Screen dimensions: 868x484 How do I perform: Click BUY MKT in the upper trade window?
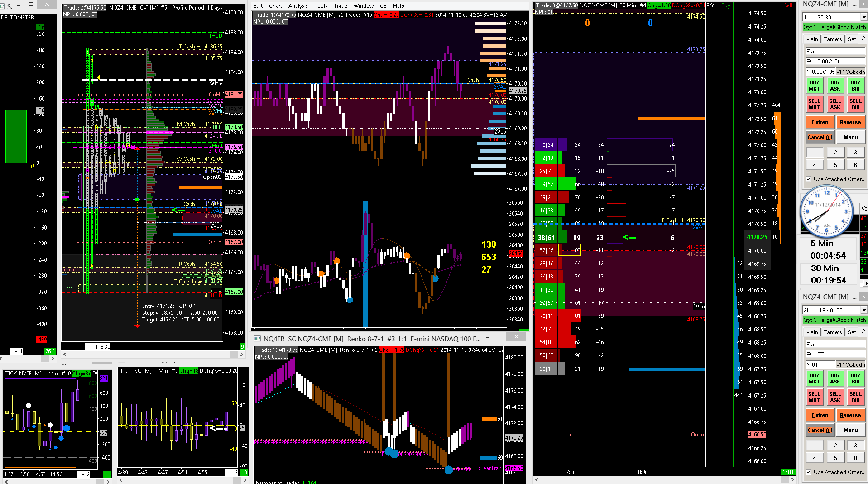pyautogui.click(x=814, y=86)
